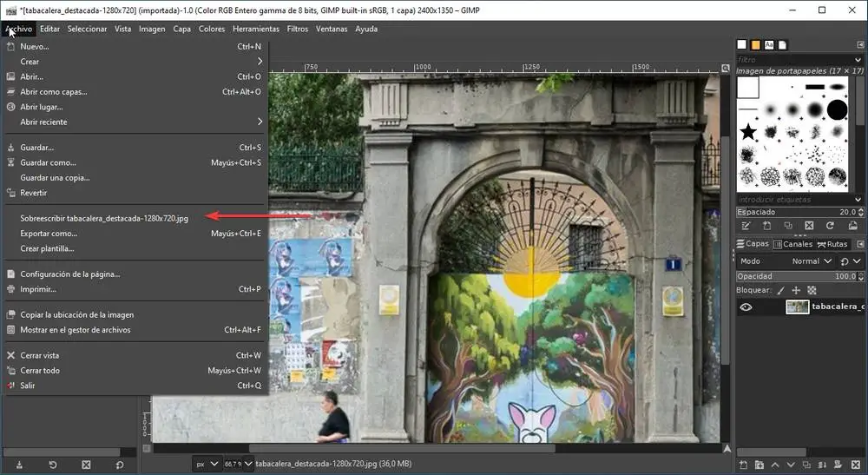Toggle quick mask at canvas bottom-left
Screen dimensions: 868x475
pos(146,448)
